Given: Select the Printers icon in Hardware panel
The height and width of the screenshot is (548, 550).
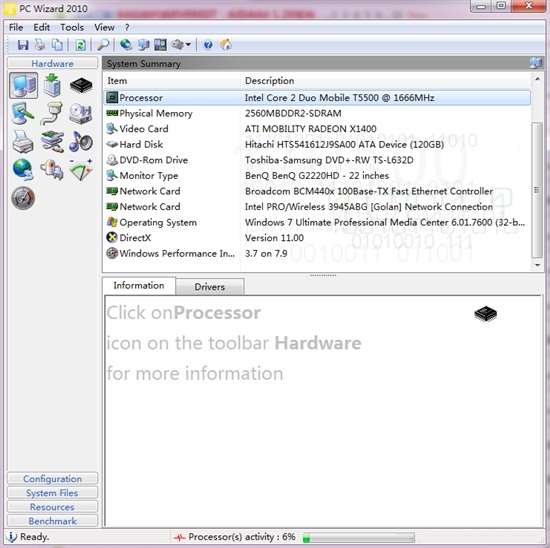Looking at the screenshot, I should [x=23, y=142].
